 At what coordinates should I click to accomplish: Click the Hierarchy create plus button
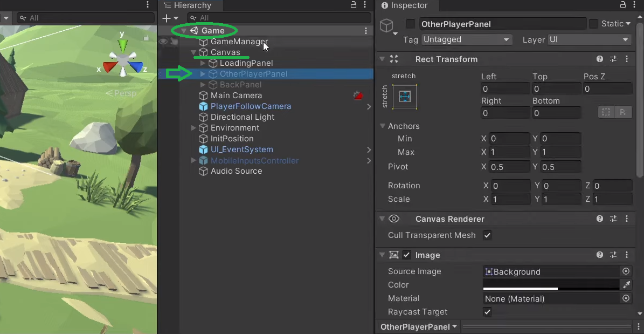click(x=167, y=18)
